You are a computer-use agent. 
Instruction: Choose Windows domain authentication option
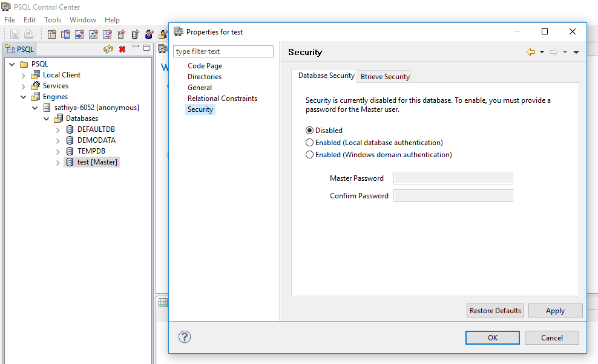tap(310, 155)
